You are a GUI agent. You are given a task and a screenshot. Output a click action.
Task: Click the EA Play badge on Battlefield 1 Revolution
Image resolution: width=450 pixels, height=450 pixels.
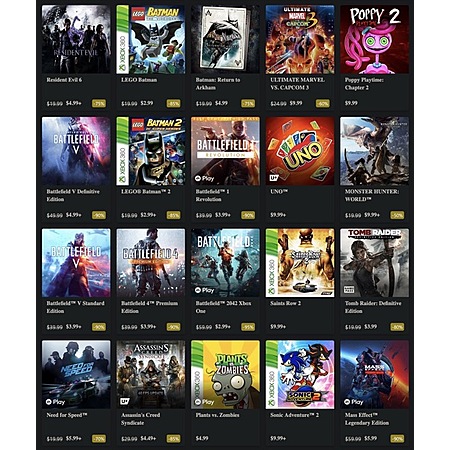tap(204, 179)
